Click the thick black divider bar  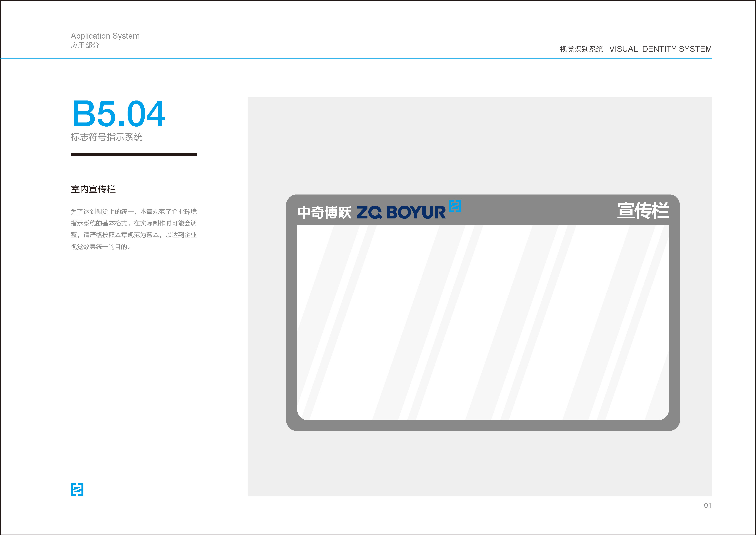click(134, 154)
